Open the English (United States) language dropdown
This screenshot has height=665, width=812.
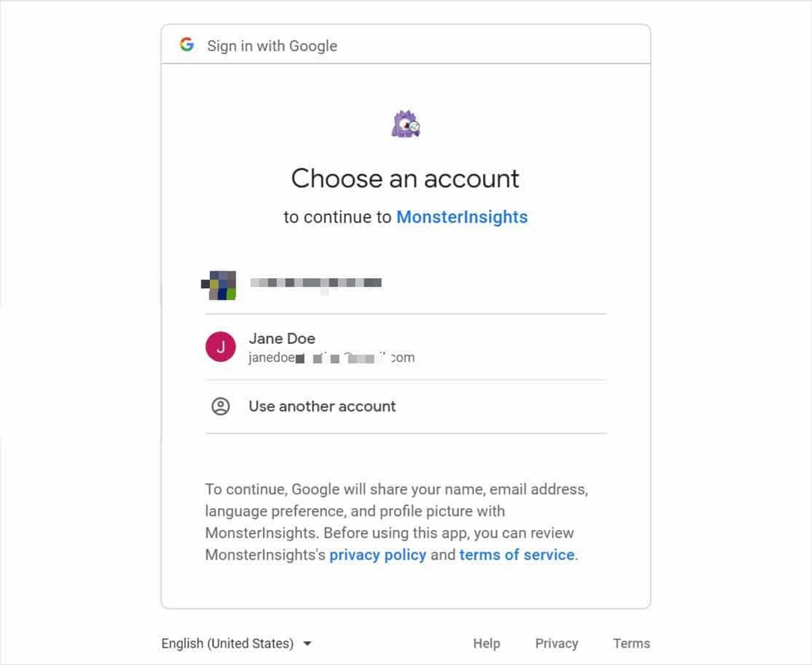227,643
